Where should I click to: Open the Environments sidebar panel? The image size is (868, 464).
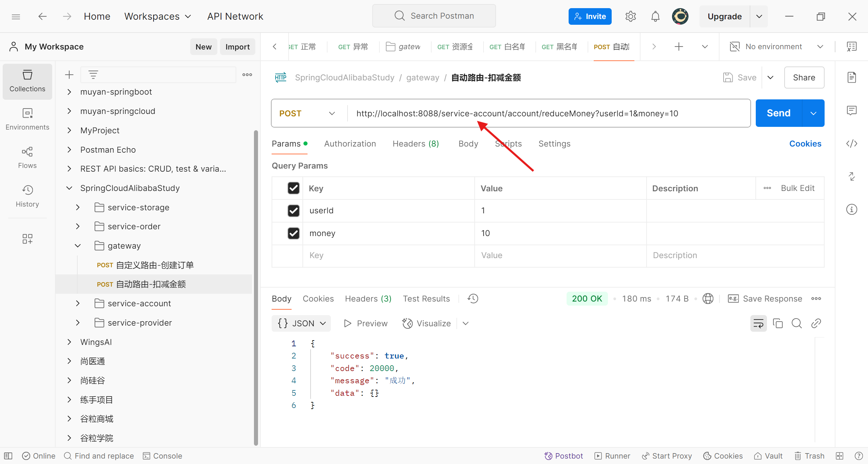click(27, 119)
